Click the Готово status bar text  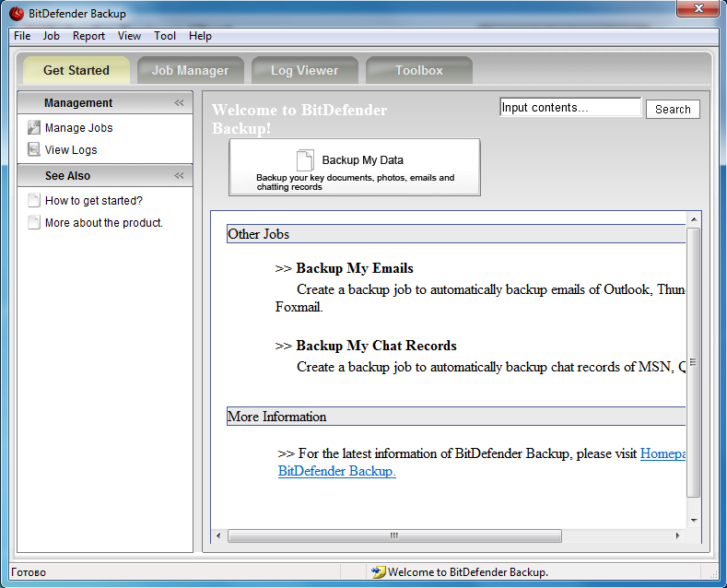click(x=29, y=572)
